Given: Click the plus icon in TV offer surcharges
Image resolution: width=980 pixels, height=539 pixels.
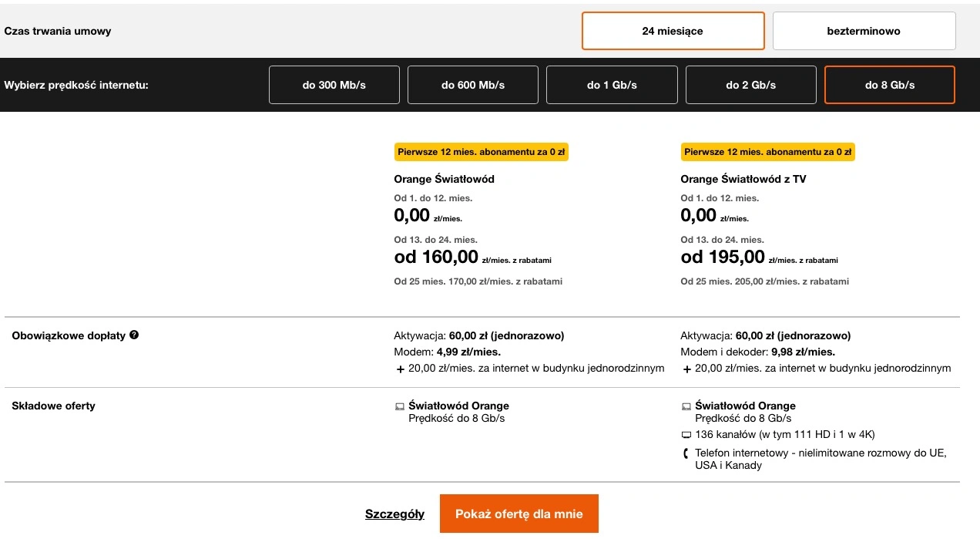Looking at the screenshot, I should coord(686,369).
